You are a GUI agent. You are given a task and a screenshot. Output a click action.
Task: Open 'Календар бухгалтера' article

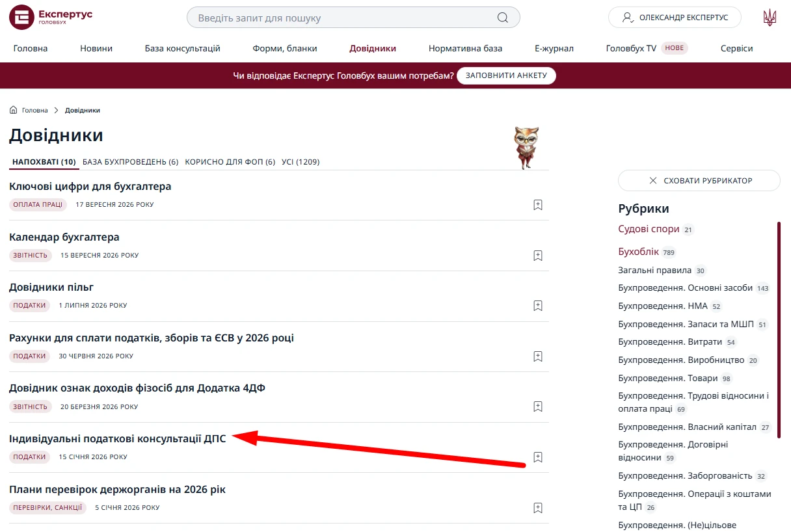tap(64, 237)
